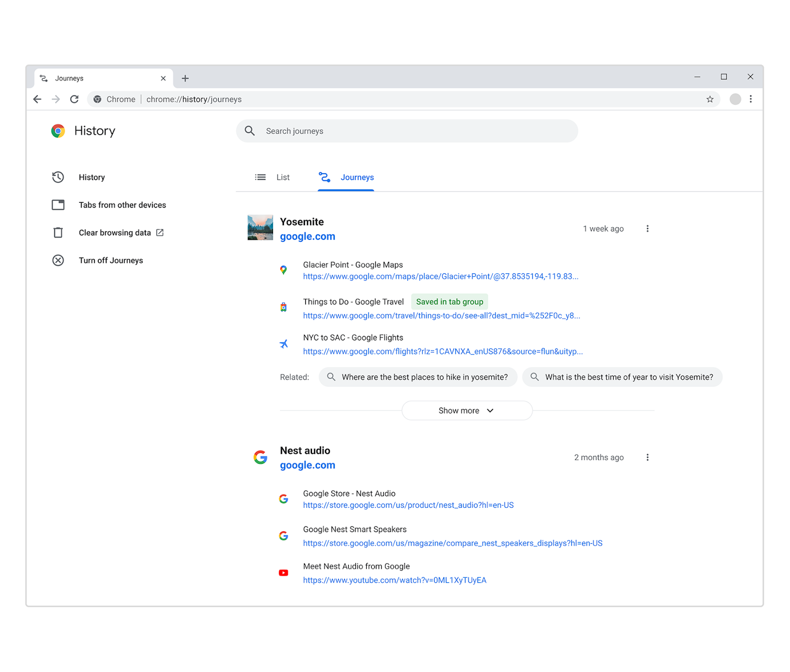Click the Google Travel icon for Things to Do
This screenshot has width=790, height=672.
click(283, 307)
